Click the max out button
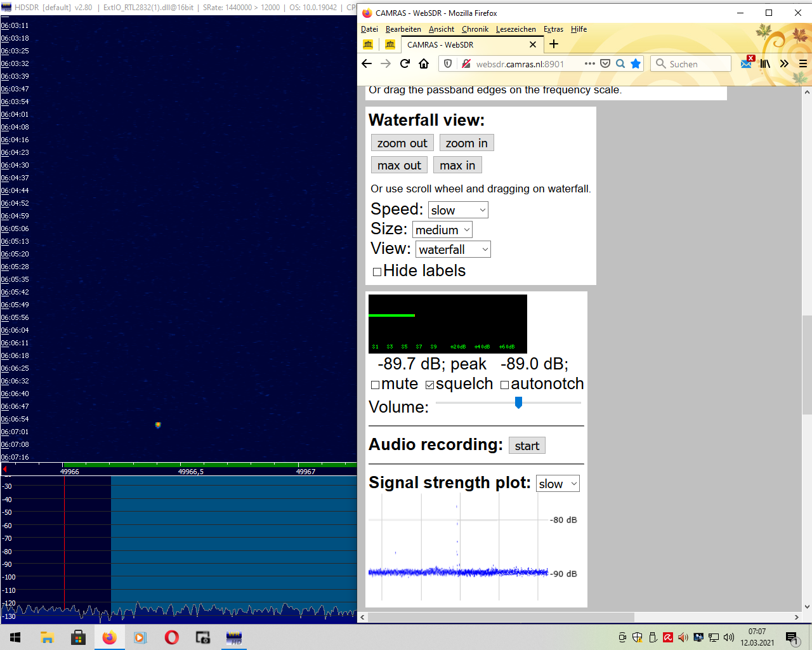This screenshot has height=650, width=812. [x=399, y=165]
